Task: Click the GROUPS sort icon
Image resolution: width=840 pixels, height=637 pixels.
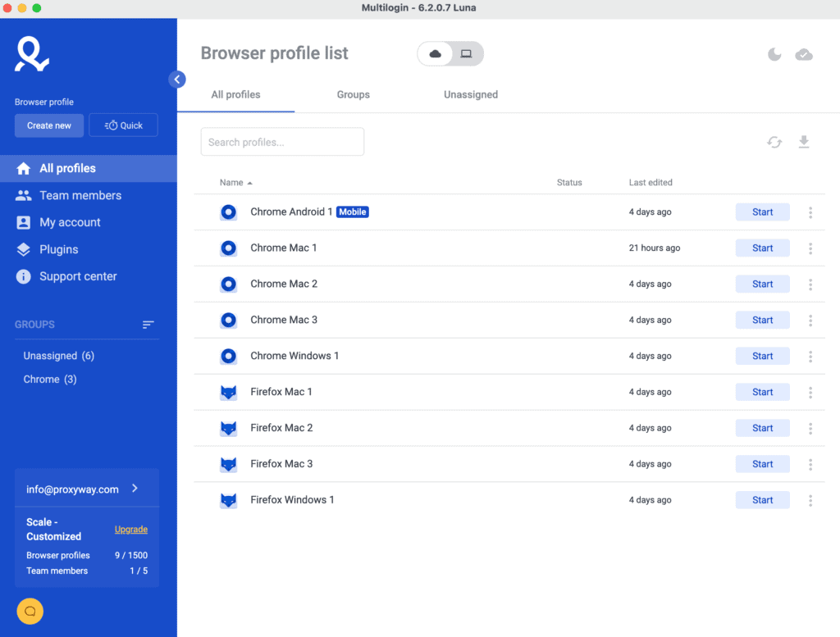Action: pyautogui.click(x=148, y=325)
